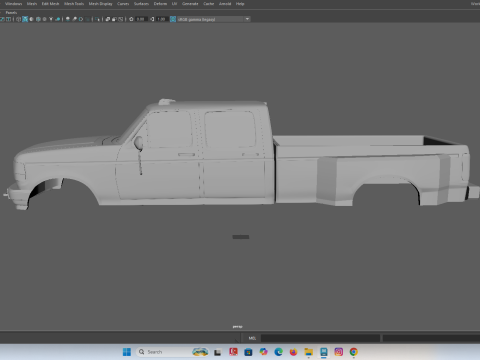Image resolution: width=480 pixels, height=360 pixels.
Task: Click the red app icon in taskbar
Action: click(233, 352)
